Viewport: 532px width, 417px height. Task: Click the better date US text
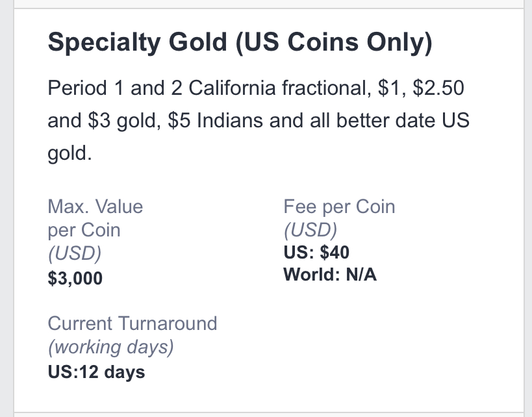tap(403, 120)
